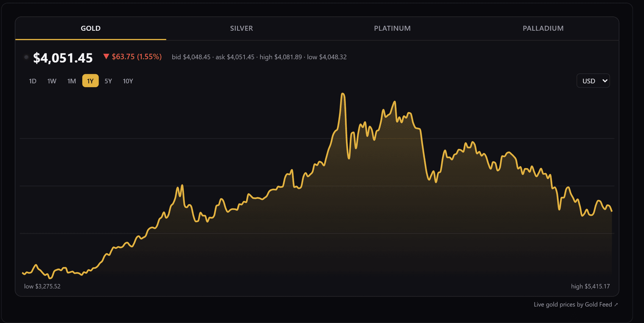This screenshot has width=644, height=323.
Task: Click the high $4,081.89 daily value
Action: 281,57
